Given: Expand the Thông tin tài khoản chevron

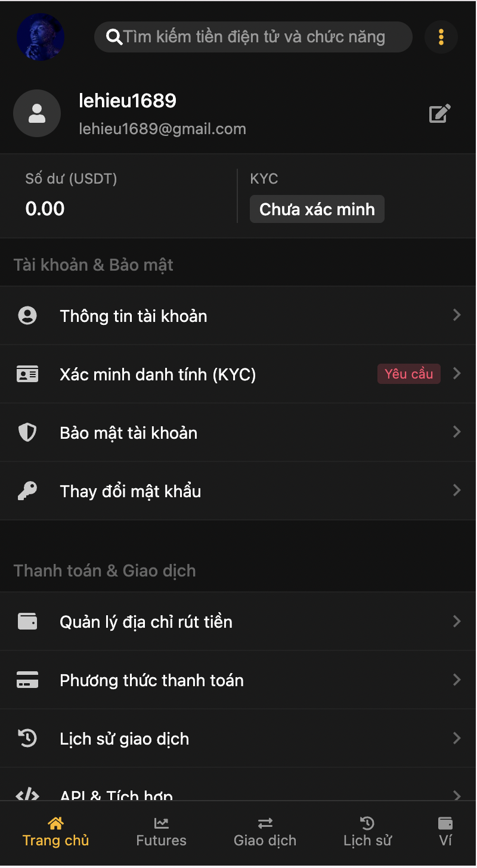Looking at the screenshot, I should [x=457, y=315].
